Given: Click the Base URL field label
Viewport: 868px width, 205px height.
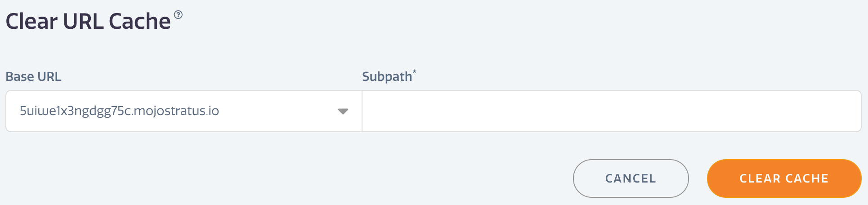Looking at the screenshot, I should pyautogui.click(x=33, y=77).
